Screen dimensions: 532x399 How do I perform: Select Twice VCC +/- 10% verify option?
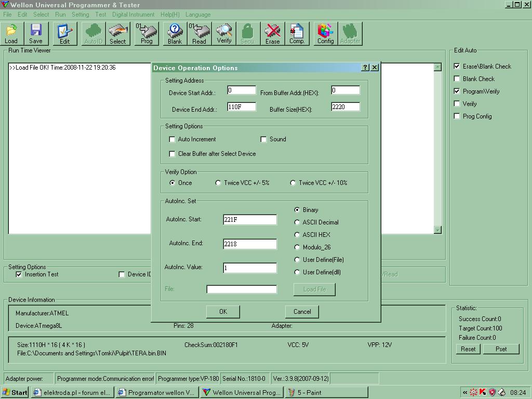(293, 183)
